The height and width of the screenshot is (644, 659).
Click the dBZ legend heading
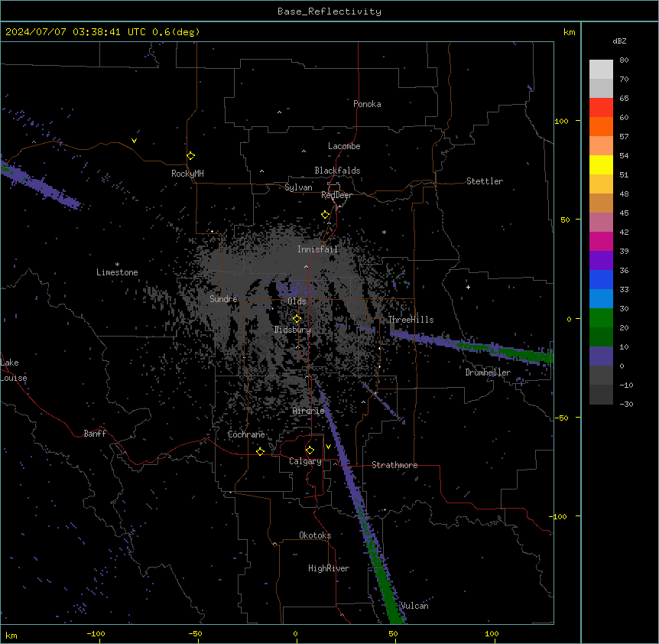click(x=619, y=41)
